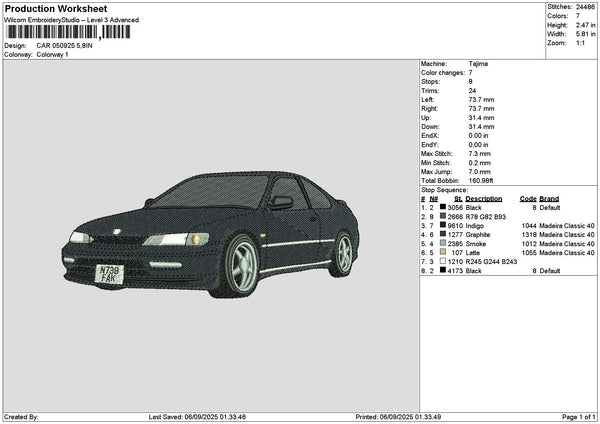Screen dimensions: 600x424
Task: Click the 'Smoke' thread description
Action: (x=476, y=244)
